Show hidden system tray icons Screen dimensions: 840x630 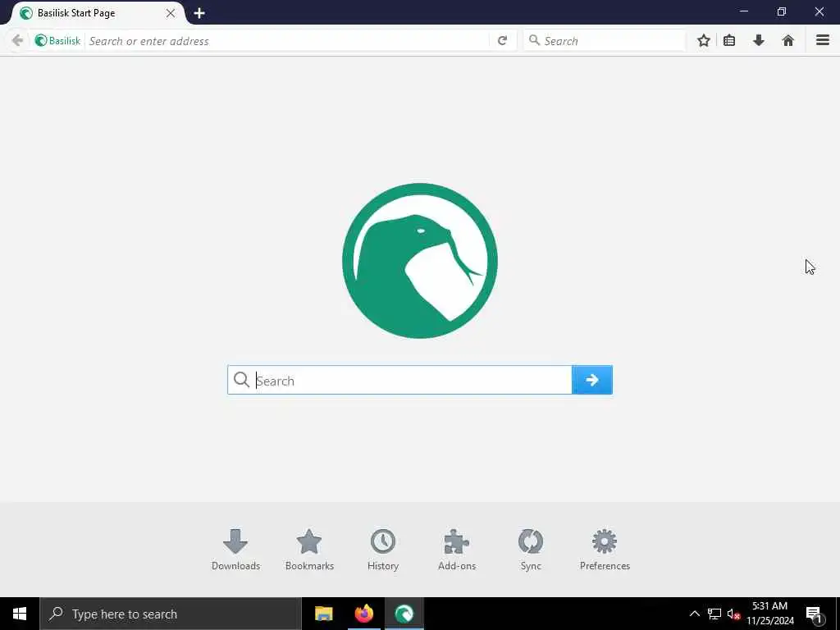pos(694,614)
